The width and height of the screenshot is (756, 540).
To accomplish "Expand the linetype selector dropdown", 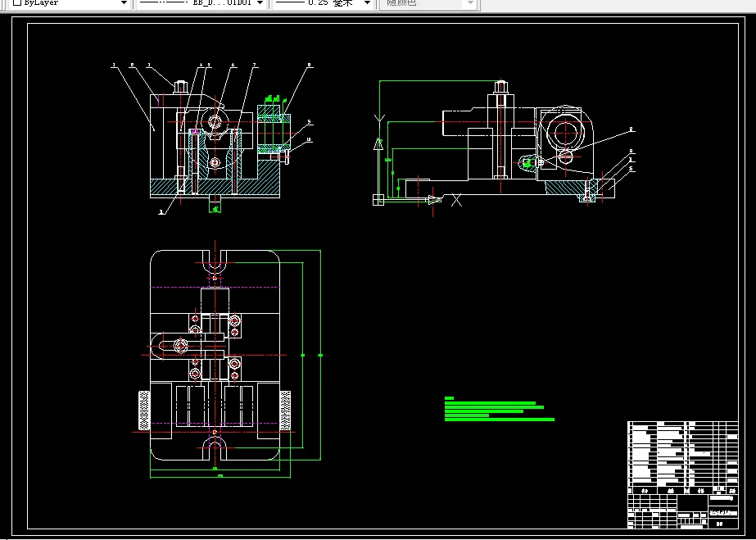I will tap(260, 3).
